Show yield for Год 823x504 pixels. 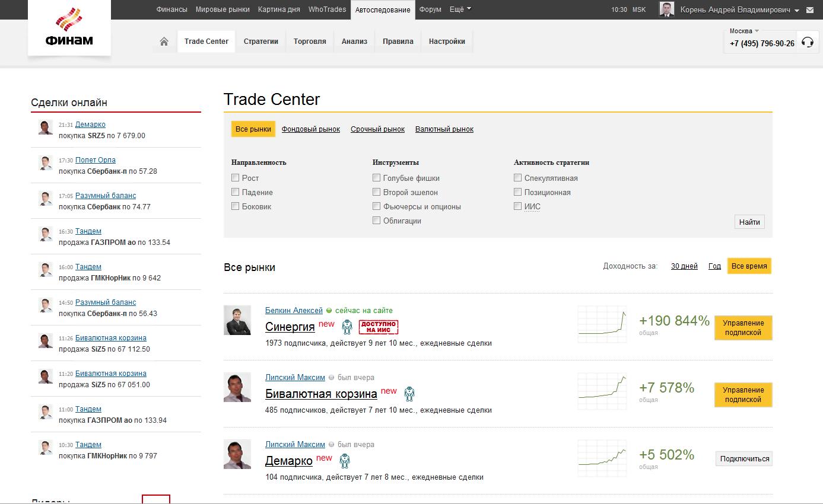coord(714,266)
